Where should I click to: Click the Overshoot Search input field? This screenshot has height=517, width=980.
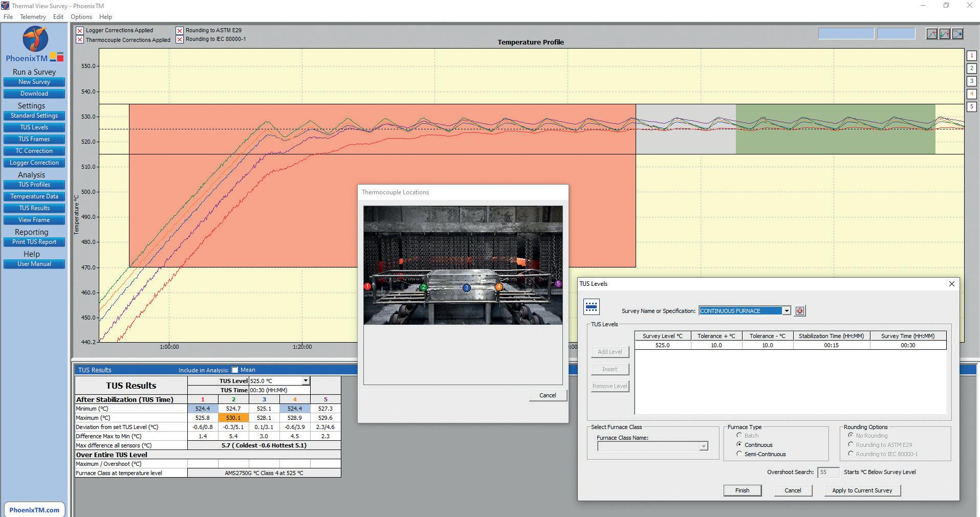click(x=828, y=473)
